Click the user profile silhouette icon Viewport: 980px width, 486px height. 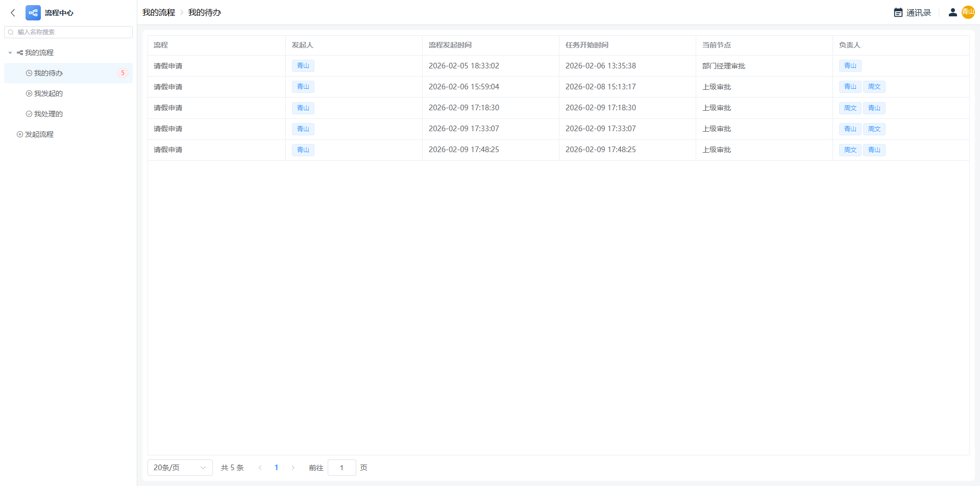point(952,13)
